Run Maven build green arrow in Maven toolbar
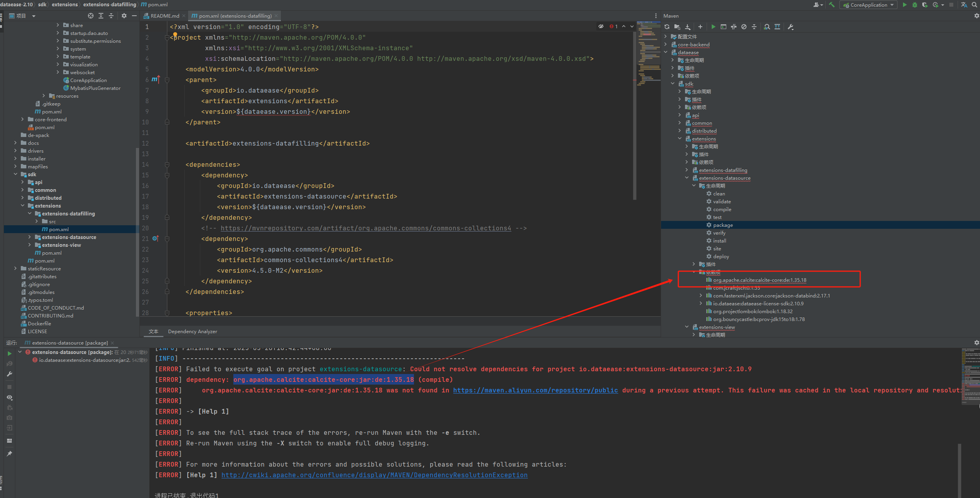The width and height of the screenshot is (980, 498). click(x=713, y=27)
